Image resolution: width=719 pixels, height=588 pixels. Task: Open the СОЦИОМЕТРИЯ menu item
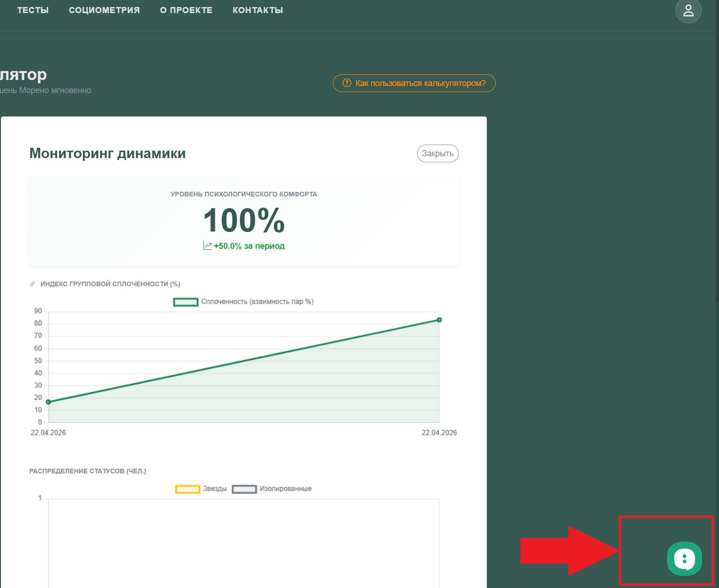(x=104, y=10)
